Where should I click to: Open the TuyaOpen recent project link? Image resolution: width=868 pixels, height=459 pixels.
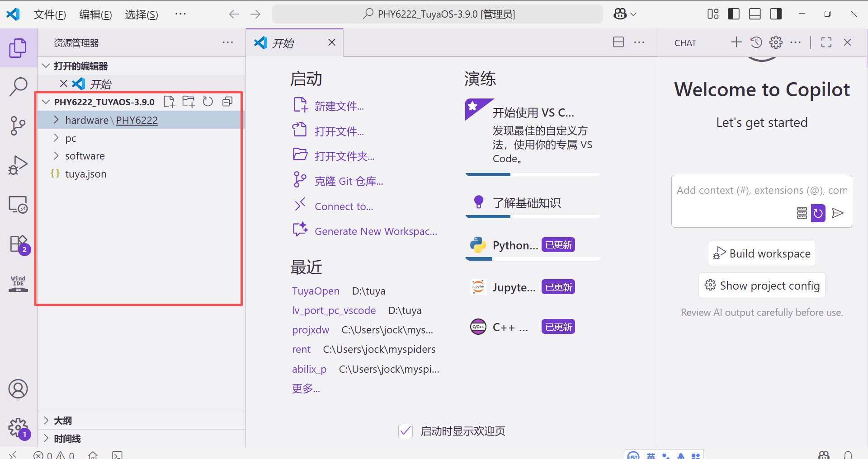click(316, 291)
